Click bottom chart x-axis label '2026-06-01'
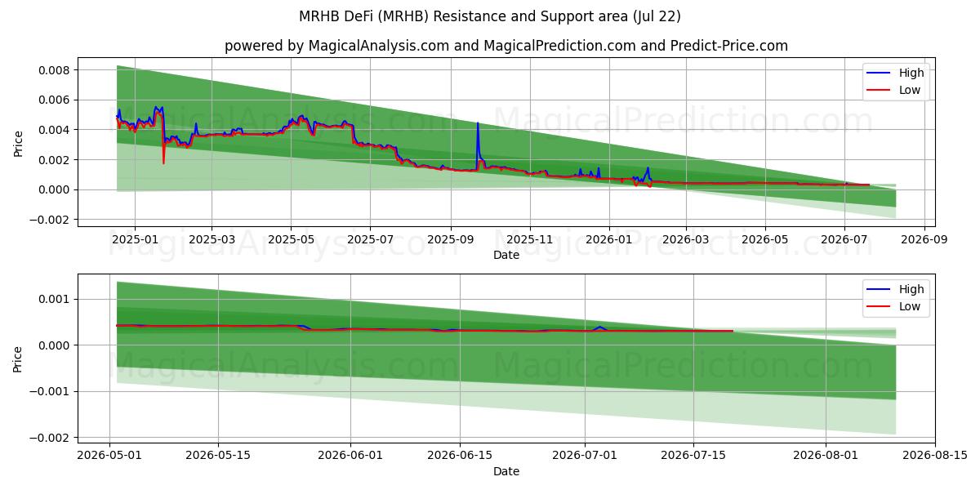 (x=350, y=457)
